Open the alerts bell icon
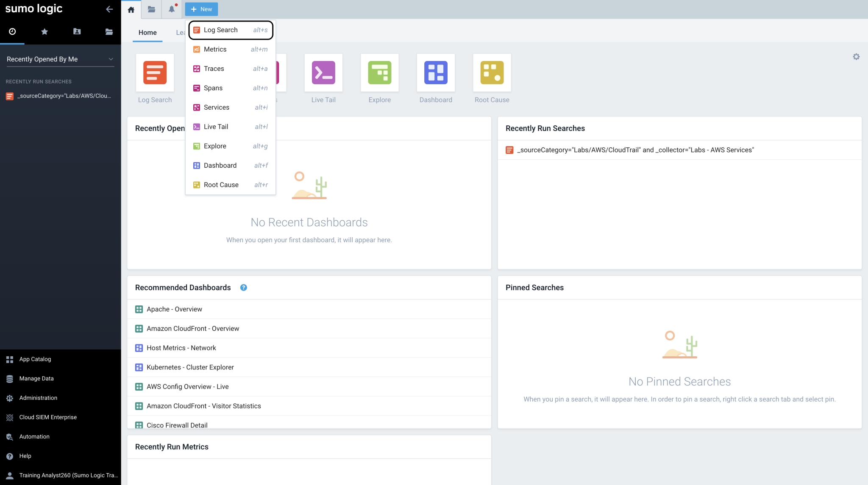 click(172, 9)
